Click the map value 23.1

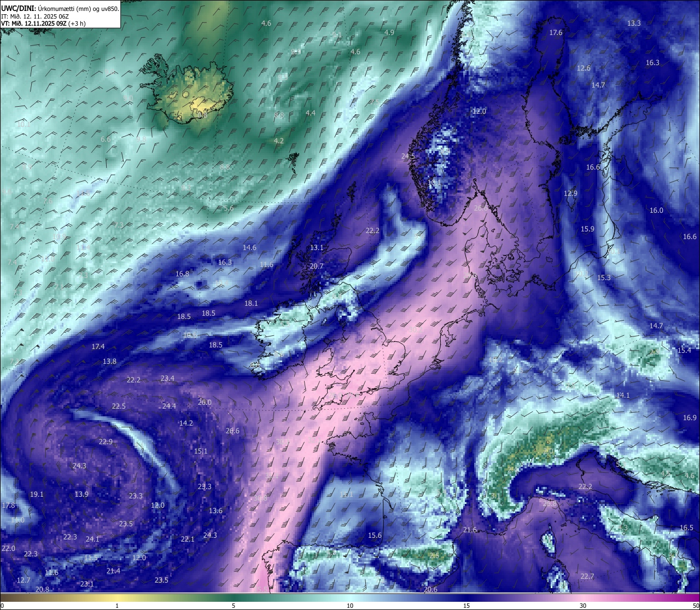tap(87, 584)
